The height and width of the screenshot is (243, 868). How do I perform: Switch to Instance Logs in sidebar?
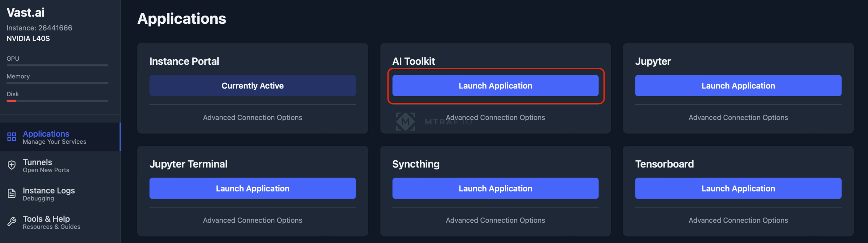pos(49,190)
